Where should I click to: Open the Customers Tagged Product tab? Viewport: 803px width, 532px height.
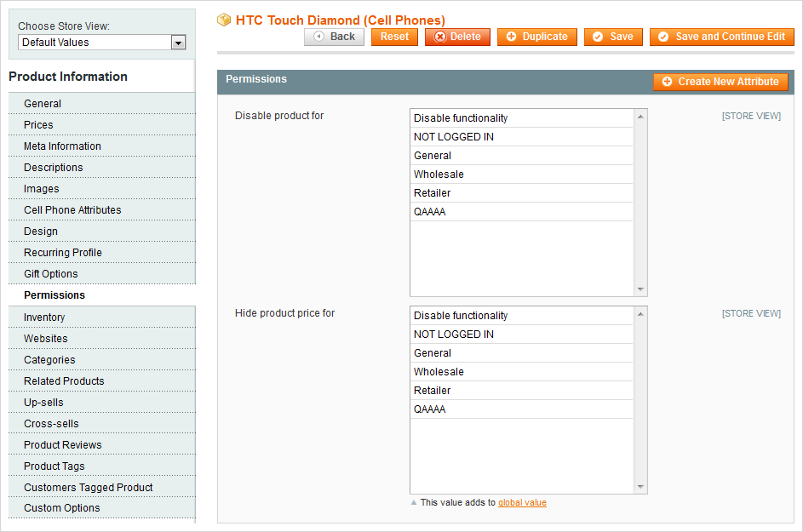[102, 488]
